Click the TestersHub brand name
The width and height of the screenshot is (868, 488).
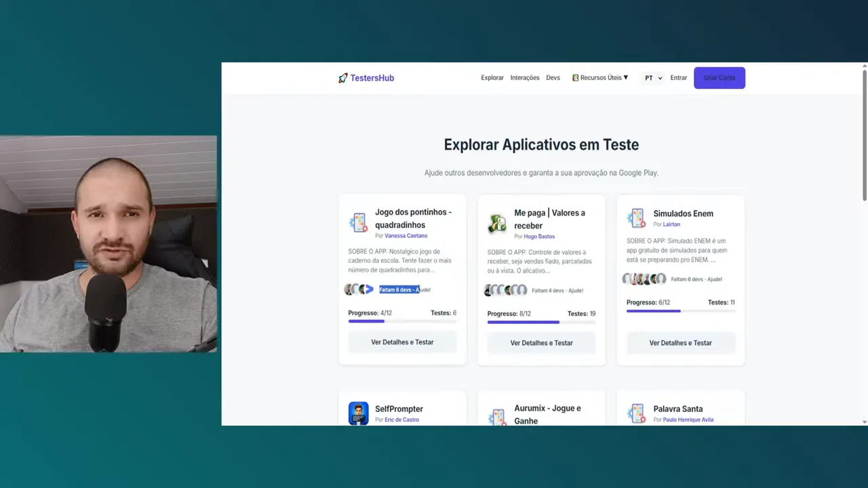pos(372,78)
